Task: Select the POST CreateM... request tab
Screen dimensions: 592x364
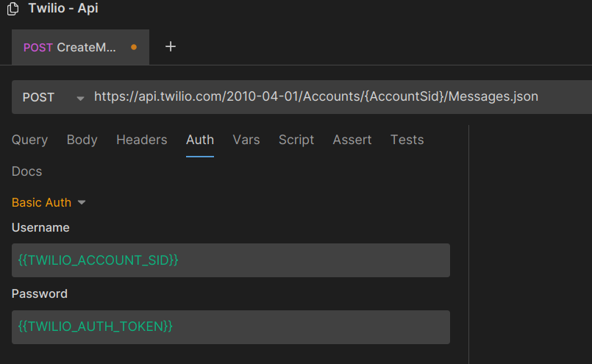Action: [x=80, y=47]
